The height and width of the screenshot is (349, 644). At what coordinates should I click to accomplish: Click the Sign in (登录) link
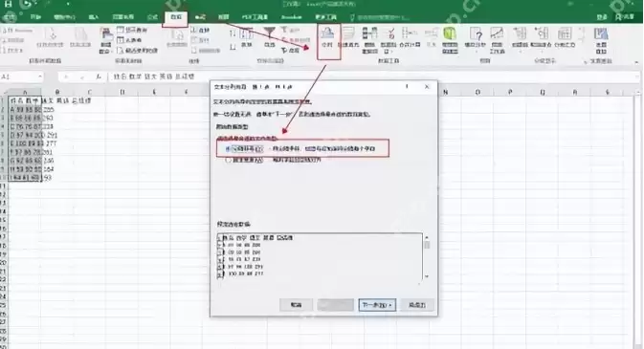pyautogui.click(x=602, y=17)
